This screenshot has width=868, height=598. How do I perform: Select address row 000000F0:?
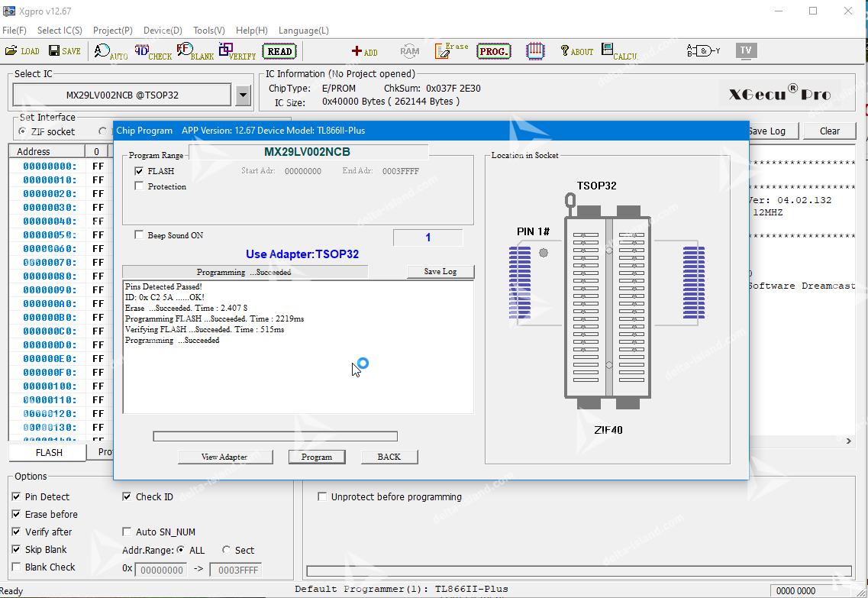coord(50,372)
